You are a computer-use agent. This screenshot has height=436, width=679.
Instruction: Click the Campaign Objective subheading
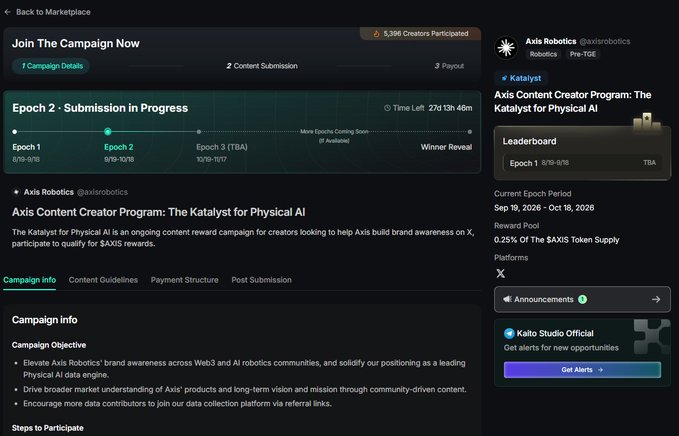49,345
